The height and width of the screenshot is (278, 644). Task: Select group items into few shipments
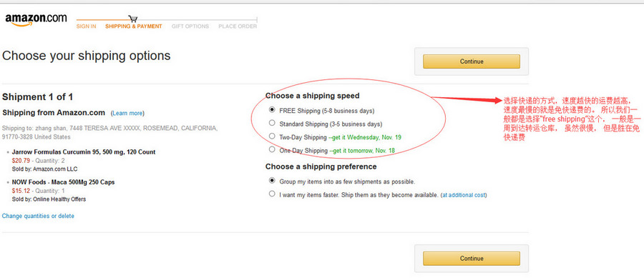coord(272,180)
